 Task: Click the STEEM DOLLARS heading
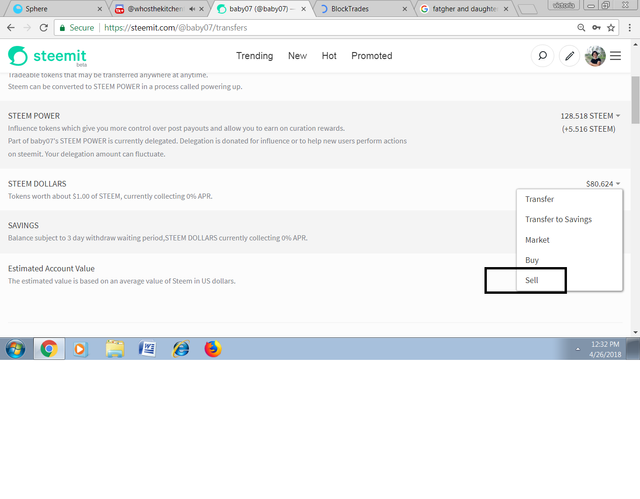(37, 184)
